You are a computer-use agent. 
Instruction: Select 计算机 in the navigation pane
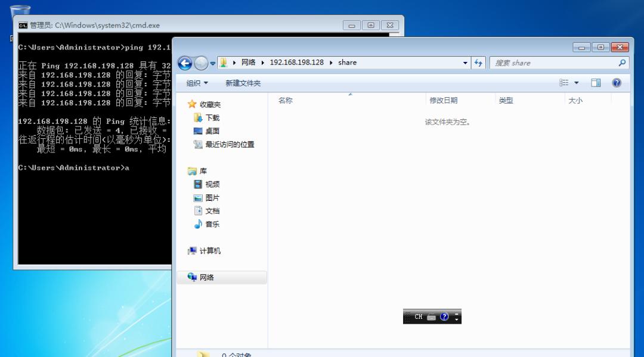(210, 251)
